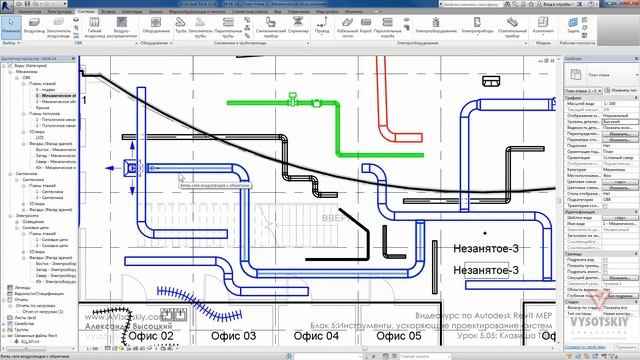This screenshot has height=360, width=640.
Task: Choose the Осветительный прибор (Lighting Fixture) tool
Action: click(512, 27)
